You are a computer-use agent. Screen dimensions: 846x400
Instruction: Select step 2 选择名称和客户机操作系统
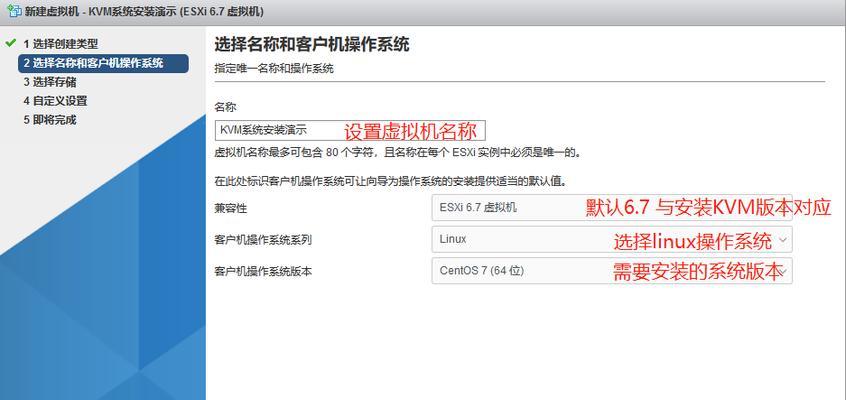104,63
